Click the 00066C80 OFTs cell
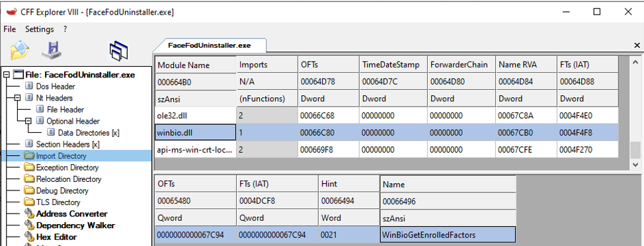Screen dimensions: 644x246 tap(328, 133)
